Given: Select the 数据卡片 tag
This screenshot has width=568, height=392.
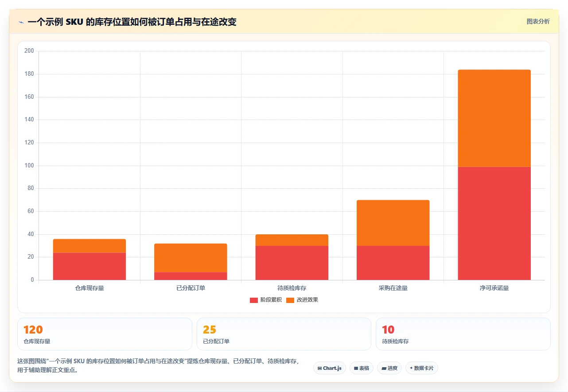Looking at the screenshot, I should coord(422,368).
